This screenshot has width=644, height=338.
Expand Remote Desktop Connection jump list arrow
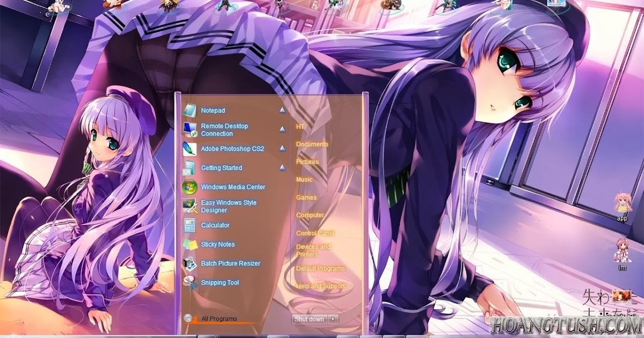282,129
